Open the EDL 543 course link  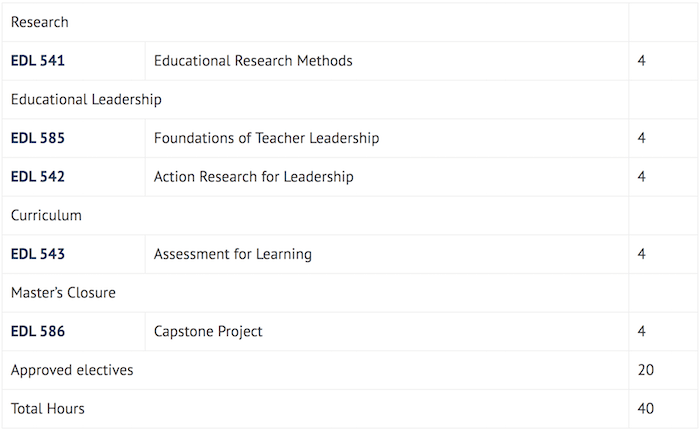(38, 254)
